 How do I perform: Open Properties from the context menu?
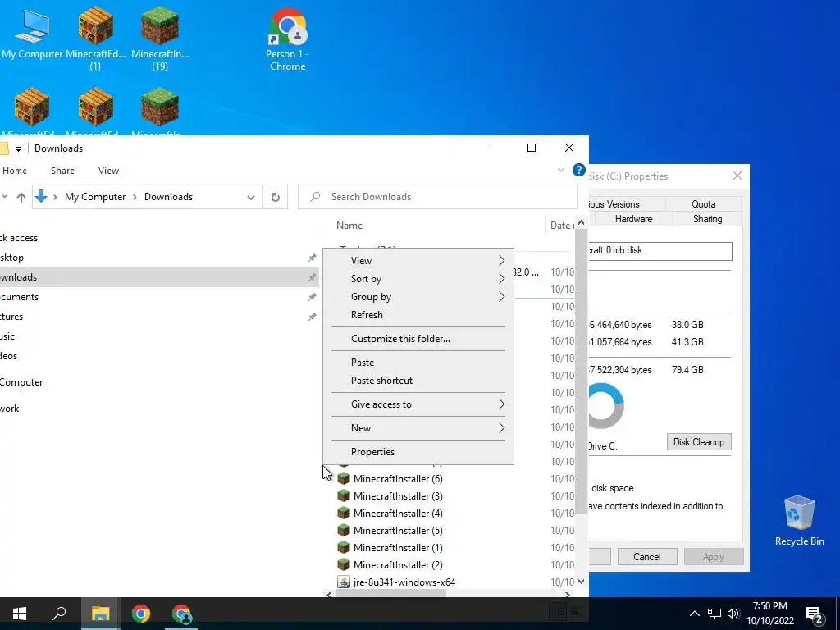pos(418,452)
